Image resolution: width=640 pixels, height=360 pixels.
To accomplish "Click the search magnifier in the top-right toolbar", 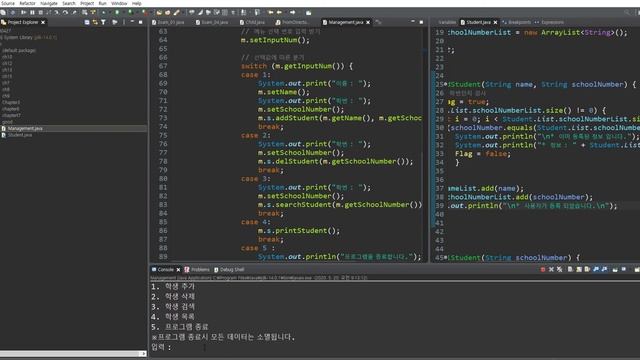I will click(x=627, y=13).
